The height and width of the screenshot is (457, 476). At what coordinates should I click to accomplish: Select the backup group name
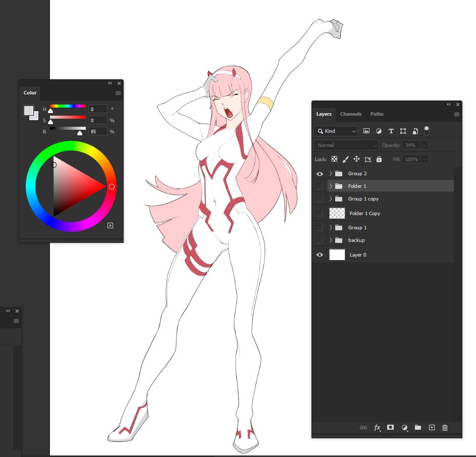tap(356, 240)
